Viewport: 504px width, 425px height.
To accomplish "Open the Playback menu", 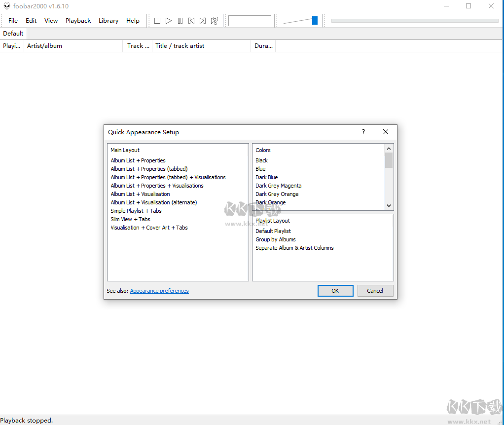I will point(78,21).
